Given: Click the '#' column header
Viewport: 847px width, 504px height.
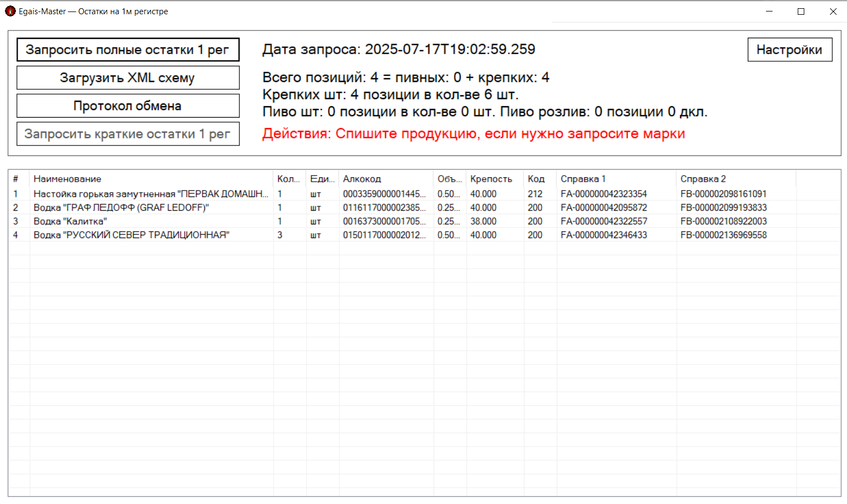Looking at the screenshot, I should click(x=16, y=179).
